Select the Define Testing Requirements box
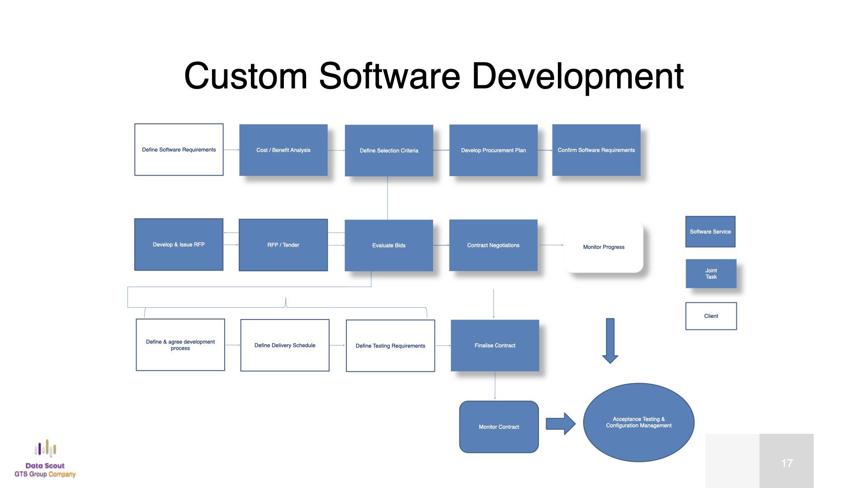The width and height of the screenshot is (868, 488). click(391, 346)
